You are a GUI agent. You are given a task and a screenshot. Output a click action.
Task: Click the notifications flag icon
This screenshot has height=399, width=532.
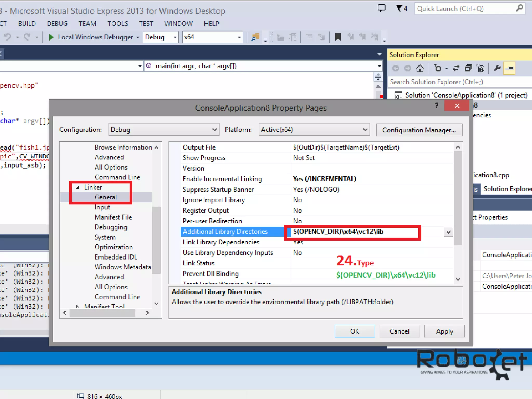pyautogui.click(x=399, y=8)
